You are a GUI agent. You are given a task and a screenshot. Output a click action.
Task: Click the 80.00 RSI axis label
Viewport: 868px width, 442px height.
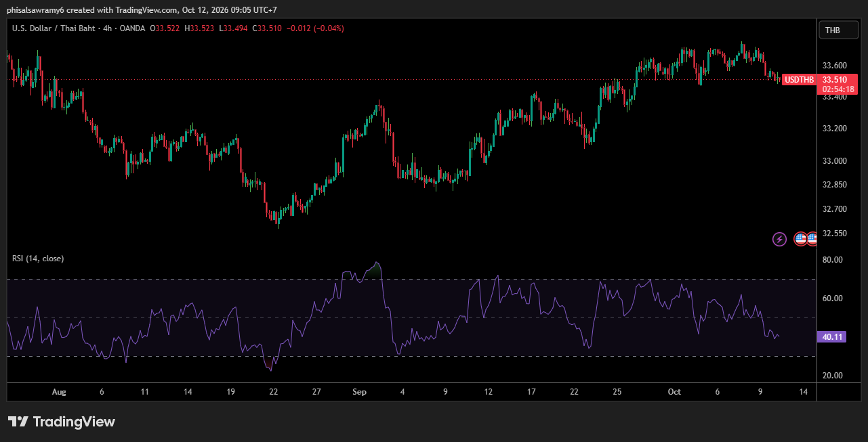831,260
